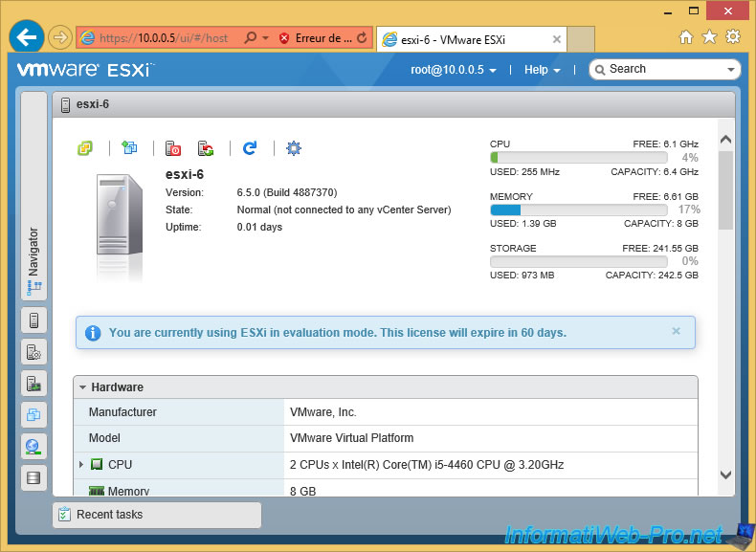Image resolution: width=756 pixels, height=552 pixels.
Task: Click the Manufacturer value VMware, Inc.
Action: pos(323,412)
